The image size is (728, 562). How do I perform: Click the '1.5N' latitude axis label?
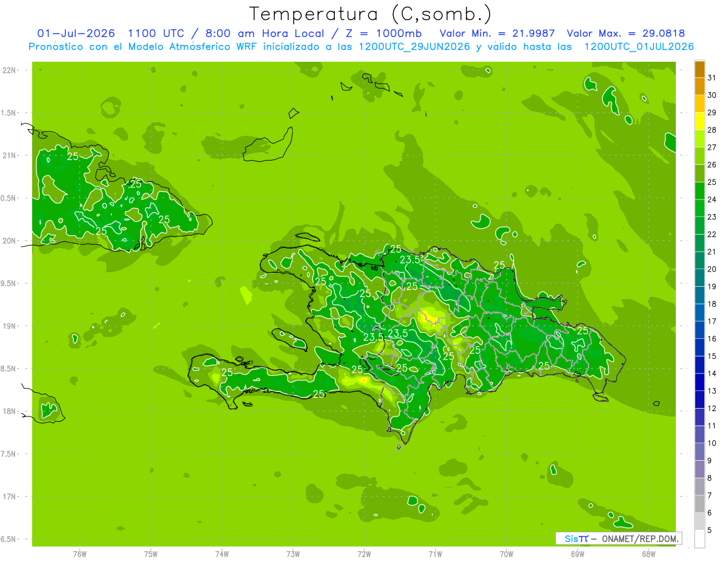click(8, 113)
